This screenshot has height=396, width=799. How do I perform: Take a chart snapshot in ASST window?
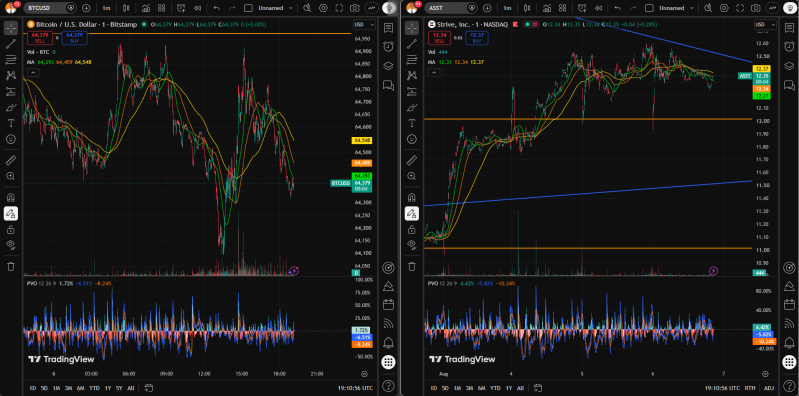click(756, 8)
